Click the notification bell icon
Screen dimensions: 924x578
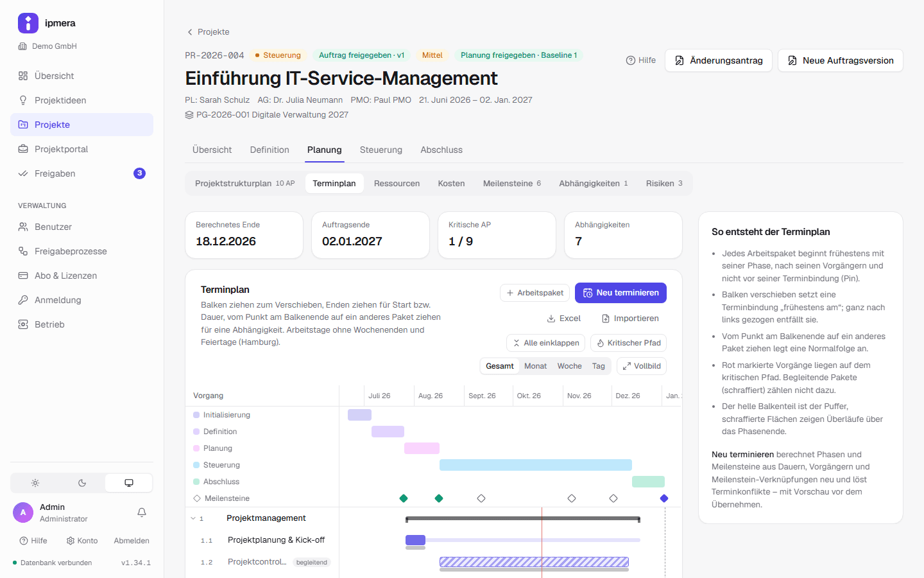142,512
